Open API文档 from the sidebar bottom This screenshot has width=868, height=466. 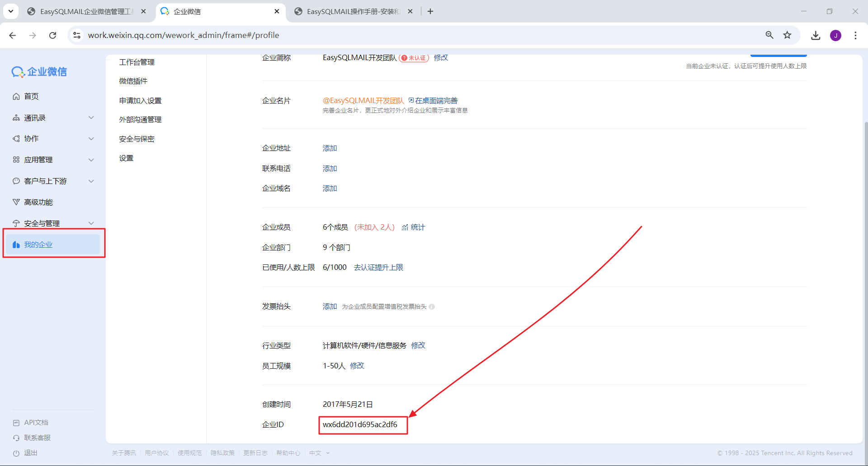[x=36, y=423]
